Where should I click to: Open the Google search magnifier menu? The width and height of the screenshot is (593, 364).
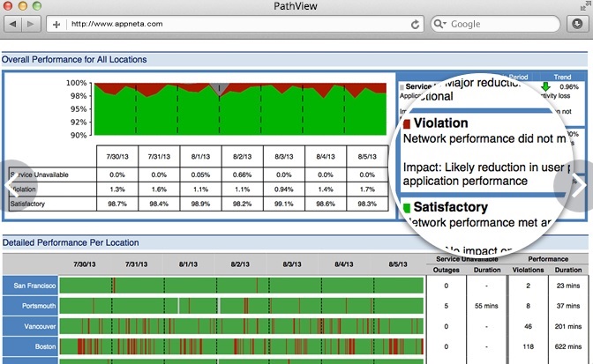439,24
